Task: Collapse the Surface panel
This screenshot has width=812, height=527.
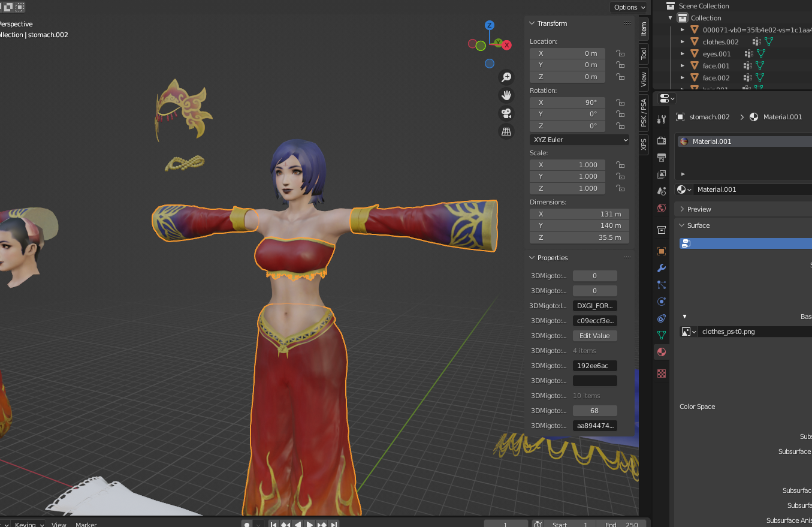Action: 682,225
